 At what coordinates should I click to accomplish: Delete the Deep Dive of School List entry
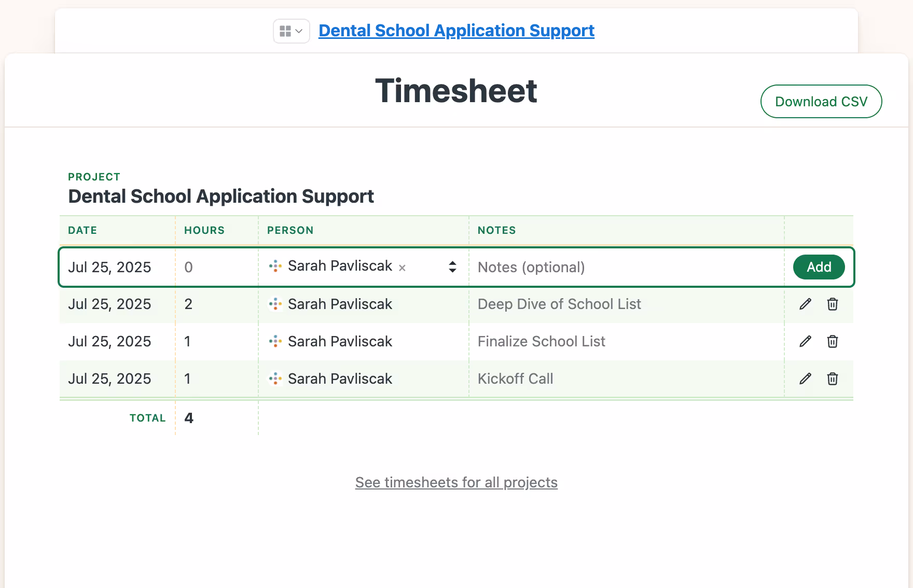point(832,304)
